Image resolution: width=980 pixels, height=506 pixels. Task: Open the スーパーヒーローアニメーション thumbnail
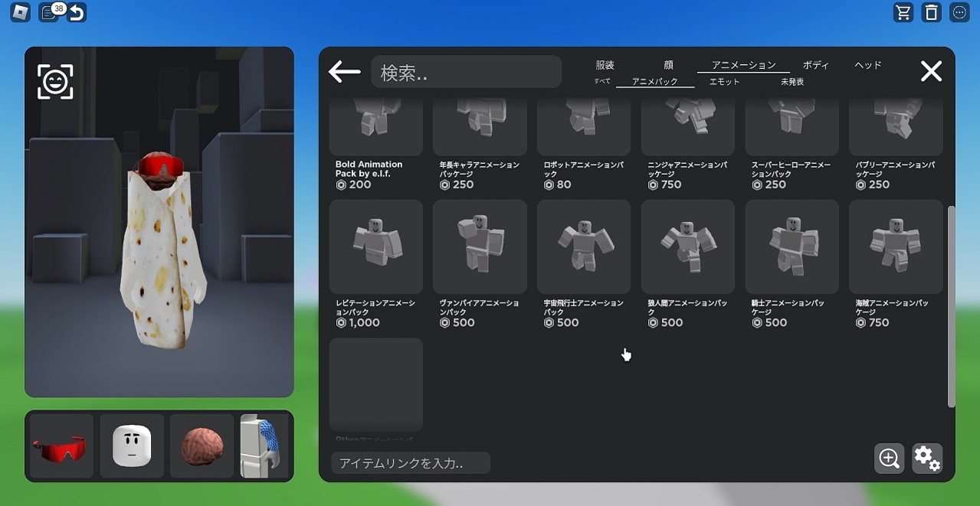click(x=792, y=127)
